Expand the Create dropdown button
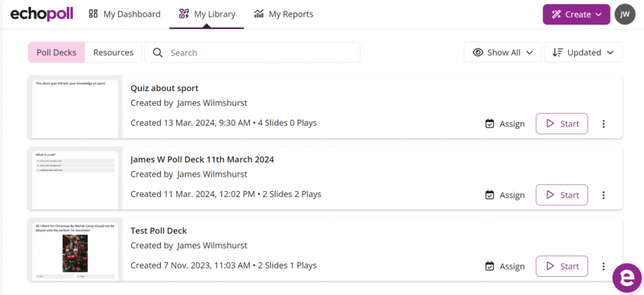 576,14
